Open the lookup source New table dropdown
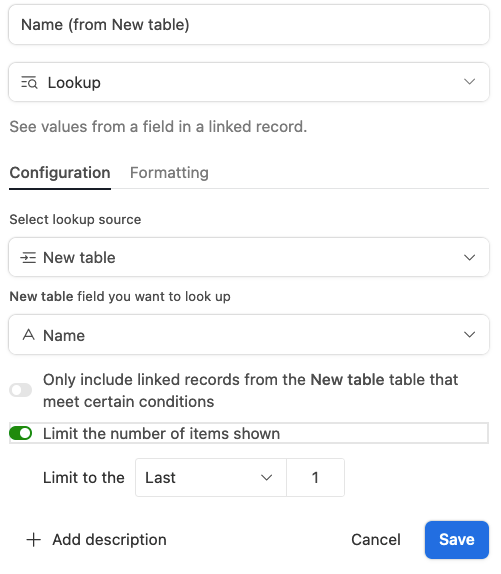This screenshot has width=501, height=574. [x=249, y=257]
